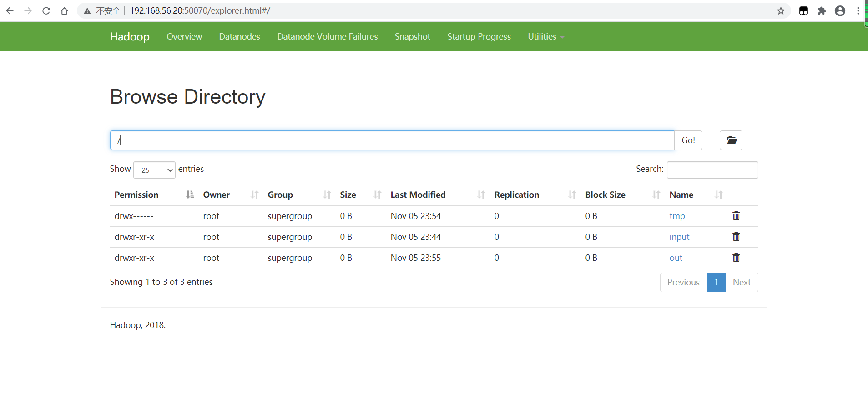Sort by Group column arrow
868x414 pixels.
[x=327, y=195]
